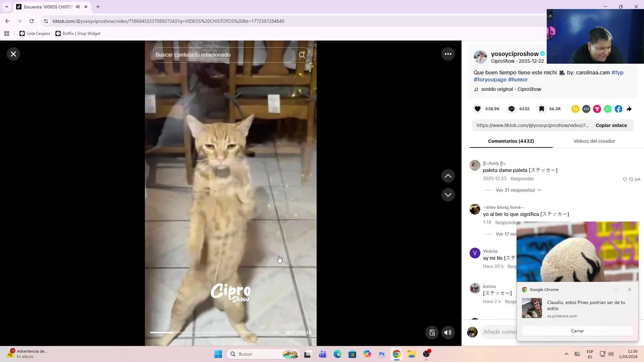Open Photoshop from taskbar
644x362 pixels.
tap(382, 354)
